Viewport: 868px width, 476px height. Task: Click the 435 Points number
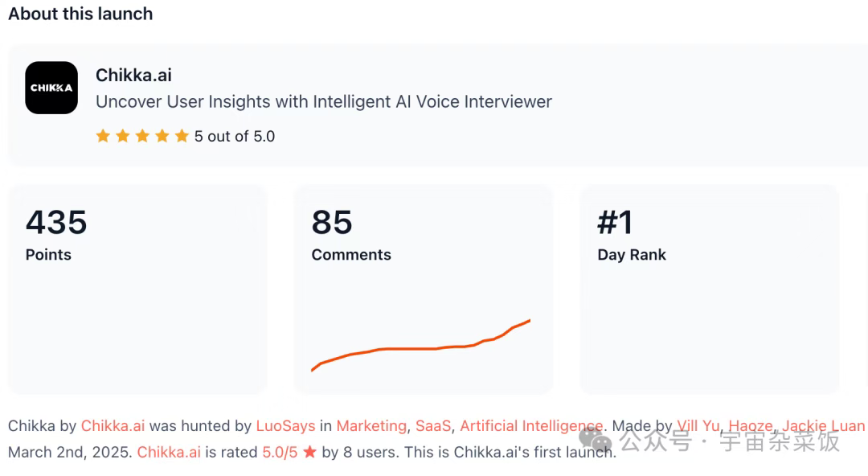pos(56,223)
